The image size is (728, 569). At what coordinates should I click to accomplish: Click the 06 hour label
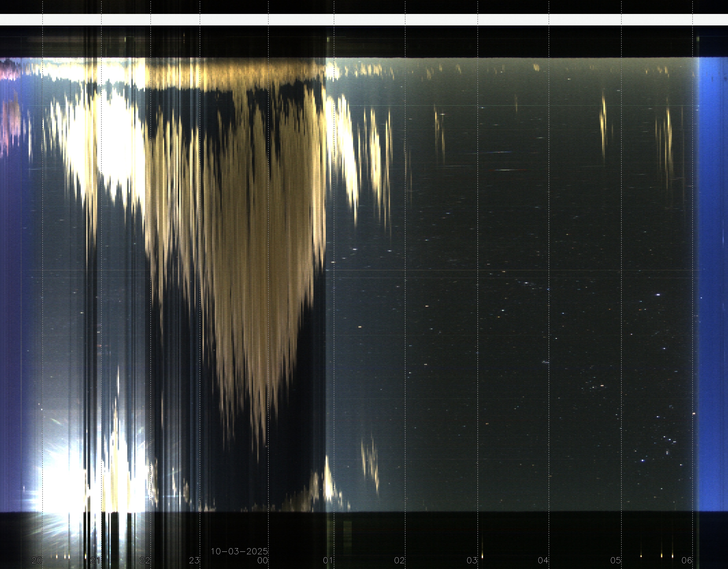pyautogui.click(x=687, y=560)
